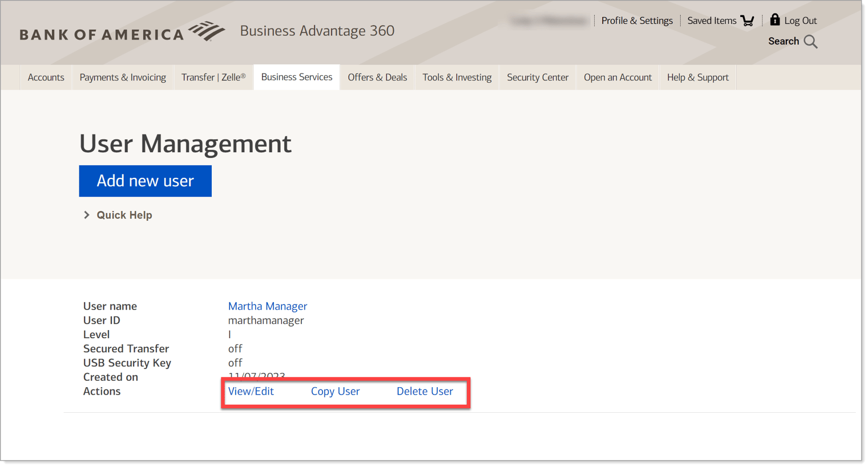Click Delete User for Martha Manager
The image size is (868, 467).
point(425,391)
